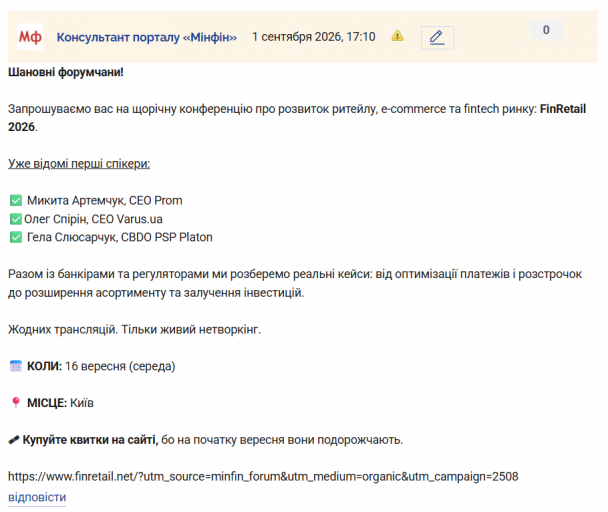Screen dimensions: 608x512
Task: Click the Шановні форумчани! greeting text
Action: coord(66,72)
